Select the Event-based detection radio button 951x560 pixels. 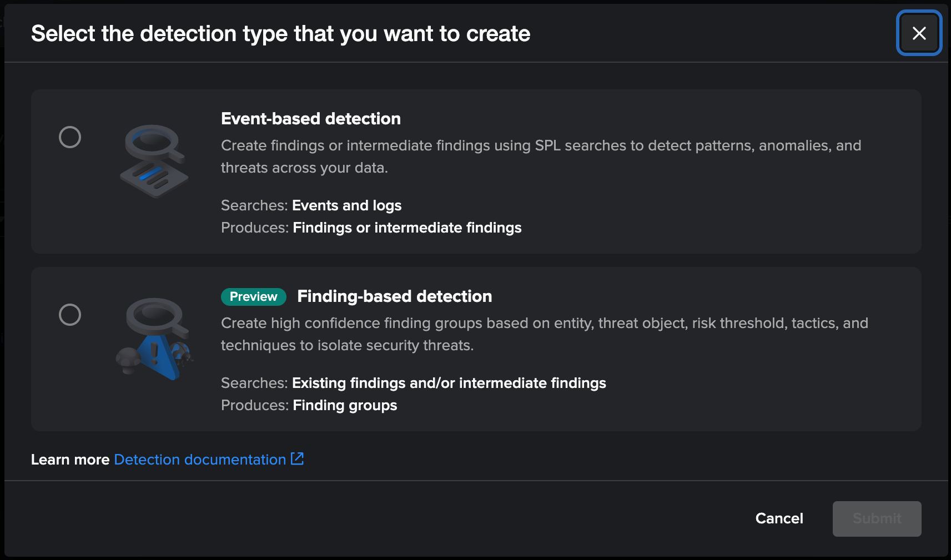(x=70, y=137)
